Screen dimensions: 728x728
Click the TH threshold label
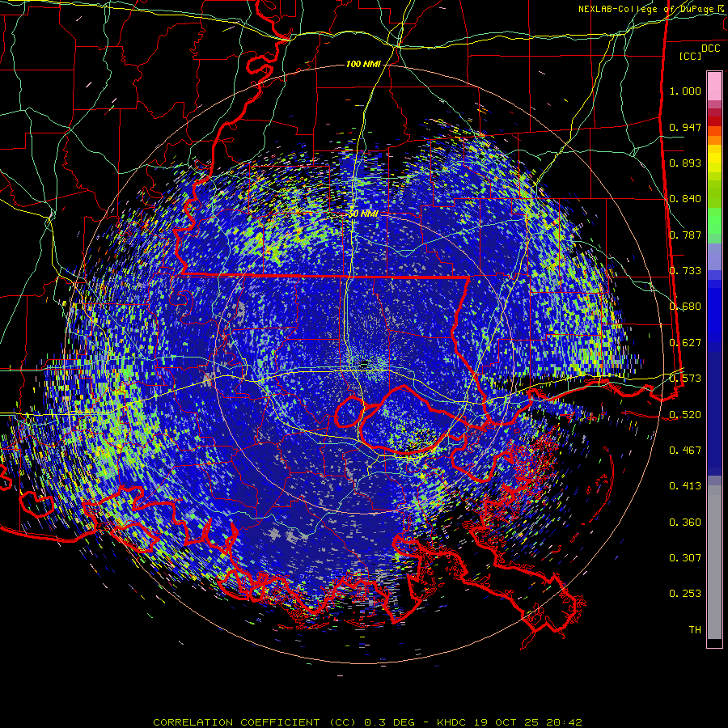click(x=695, y=630)
